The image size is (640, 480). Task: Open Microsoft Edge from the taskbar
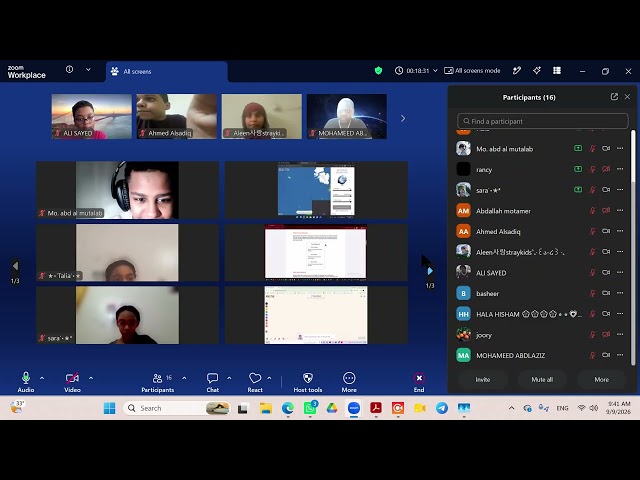[x=288, y=408]
